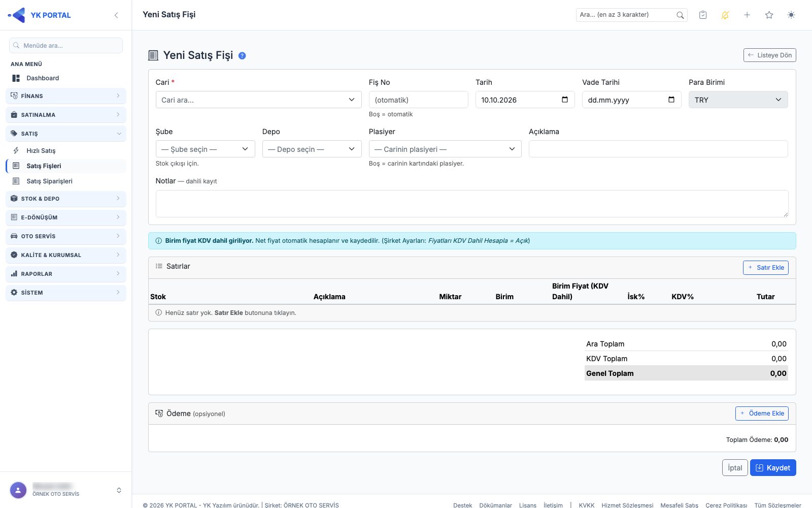Viewport: 812px width, 508px height.
Task: Open the Depo seçin dropdown
Action: (312, 149)
